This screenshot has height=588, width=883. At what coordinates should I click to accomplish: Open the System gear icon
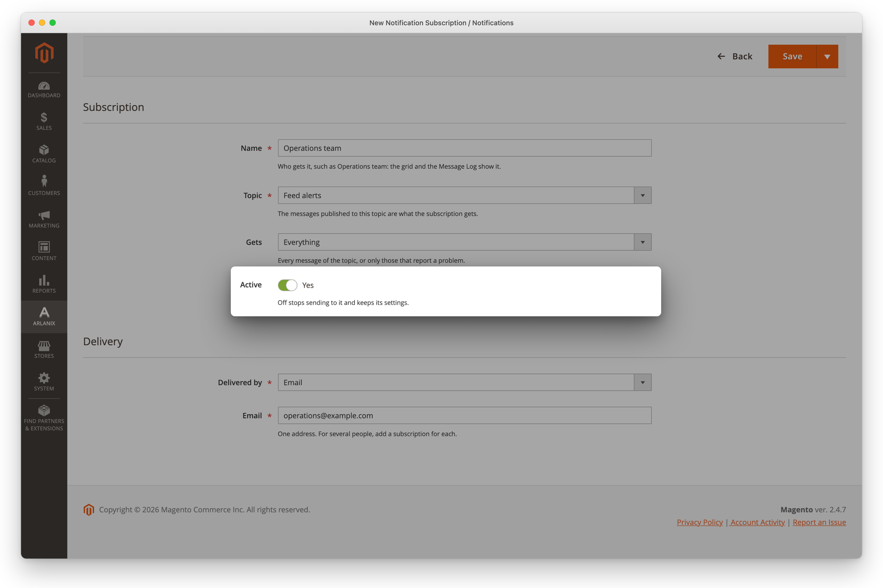pyautogui.click(x=44, y=378)
